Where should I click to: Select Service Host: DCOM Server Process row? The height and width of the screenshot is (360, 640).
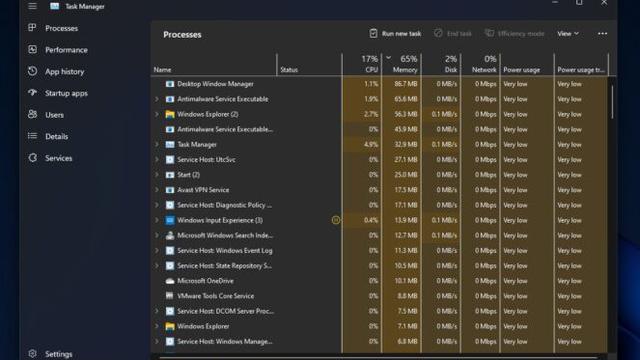(380, 311)
